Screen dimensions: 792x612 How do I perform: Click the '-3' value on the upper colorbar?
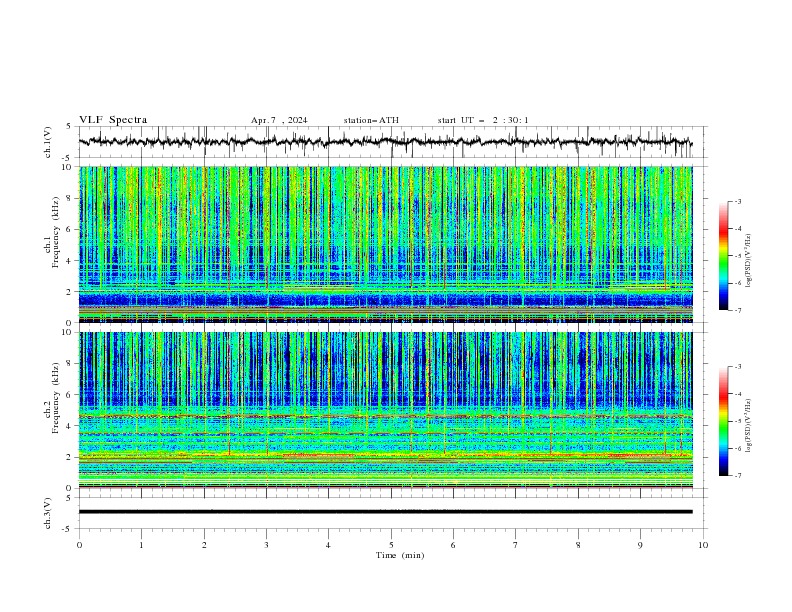[x=738, y=201]
